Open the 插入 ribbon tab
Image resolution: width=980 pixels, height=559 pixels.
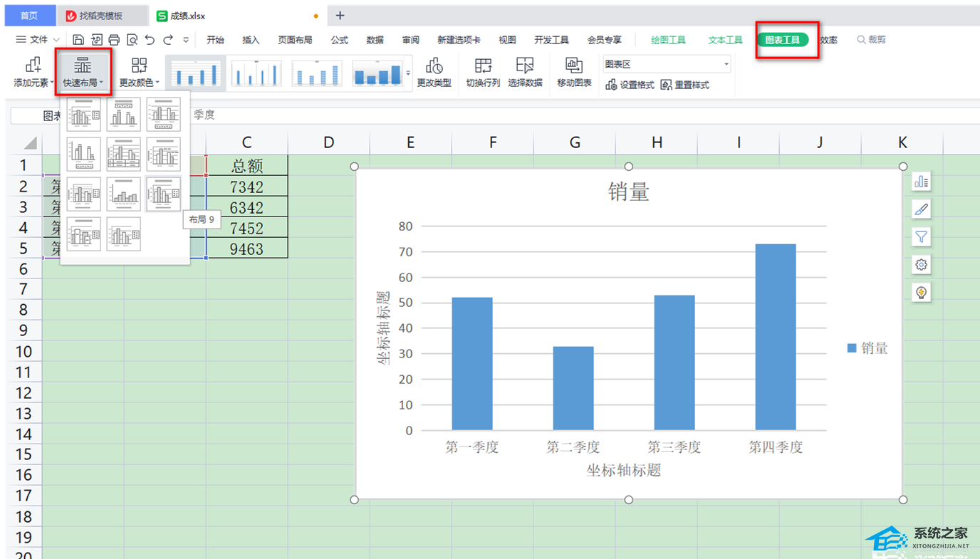(251, 40)
